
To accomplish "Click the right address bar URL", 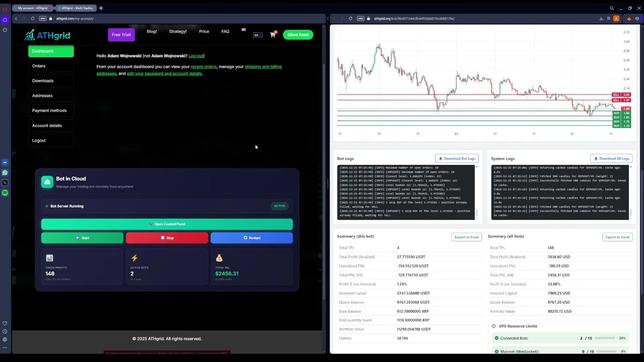I will [x=414, y=19].
